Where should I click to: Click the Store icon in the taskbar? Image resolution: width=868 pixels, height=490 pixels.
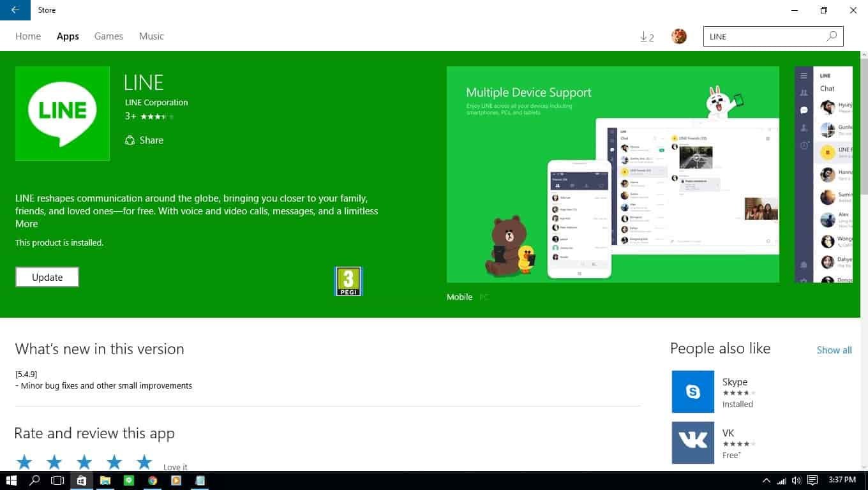pos(82,480)
